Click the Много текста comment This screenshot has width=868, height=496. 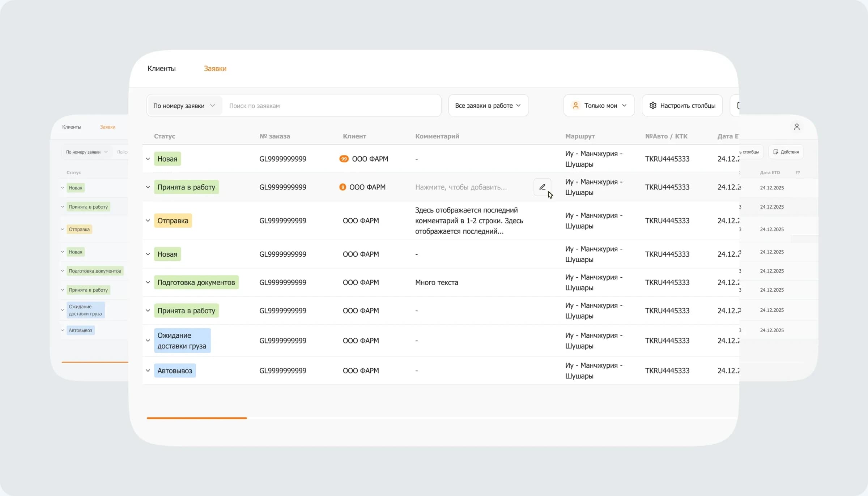437,282
